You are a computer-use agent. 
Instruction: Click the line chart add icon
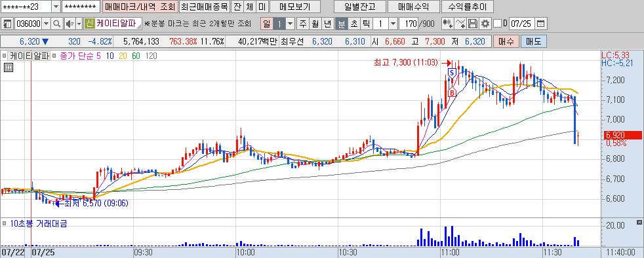pos(461,24)
